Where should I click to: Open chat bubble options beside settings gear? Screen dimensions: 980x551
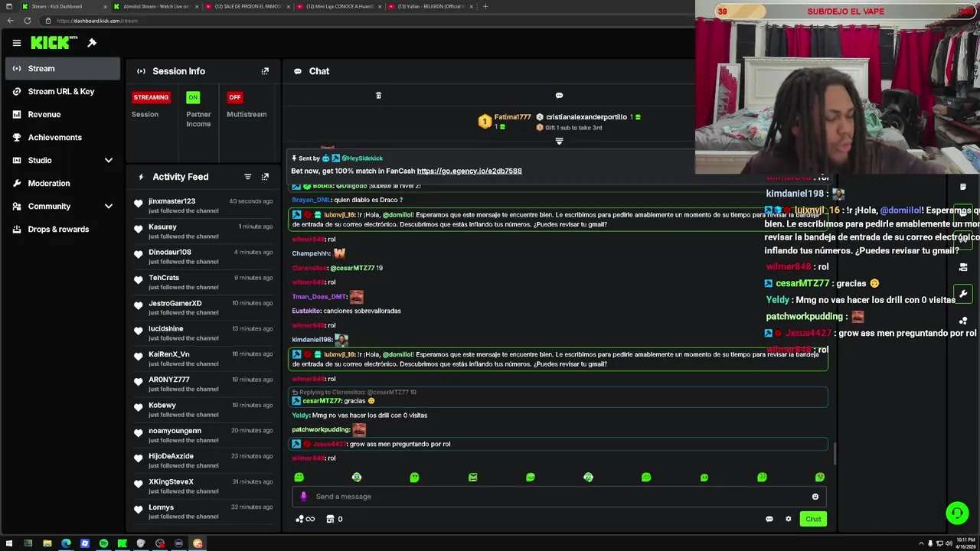[x=769, y=519]
